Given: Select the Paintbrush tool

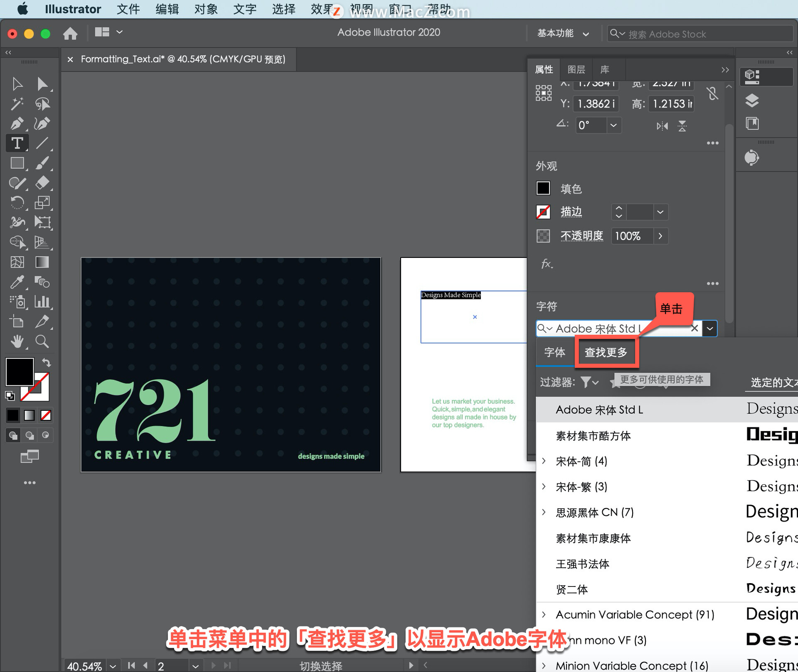Looking at the screenshot, I should click(42, 163).
